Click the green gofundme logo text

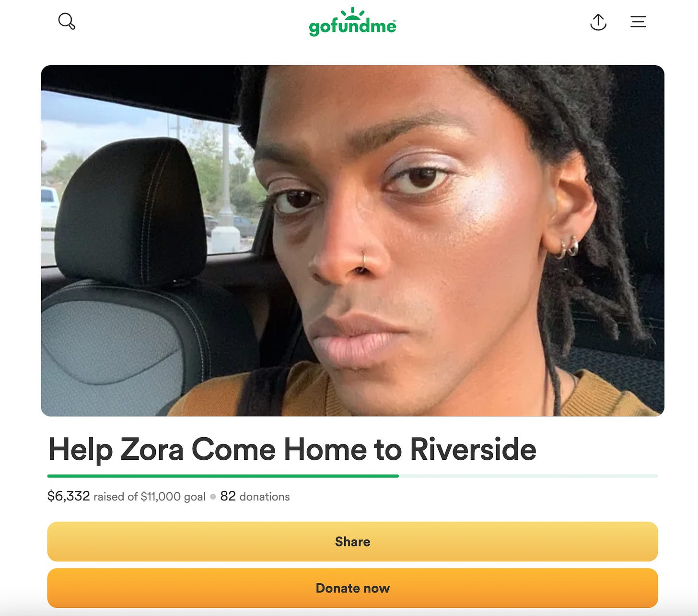click(x=353, y=26)
